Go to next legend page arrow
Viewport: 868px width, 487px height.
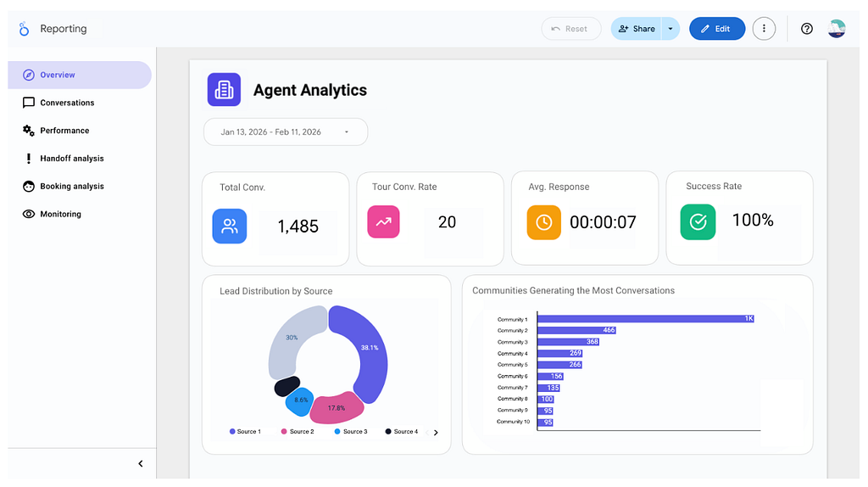click(436, 433)
